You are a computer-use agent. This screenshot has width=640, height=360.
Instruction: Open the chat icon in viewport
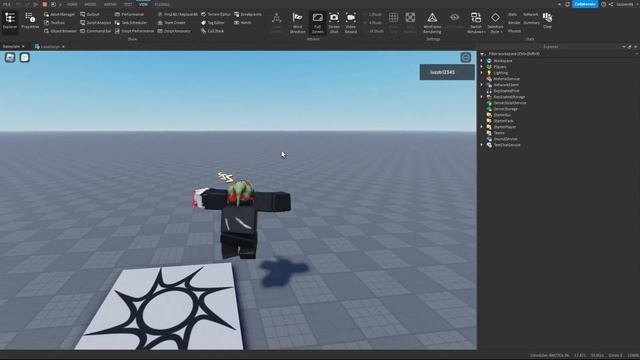(x=25, y=58)
